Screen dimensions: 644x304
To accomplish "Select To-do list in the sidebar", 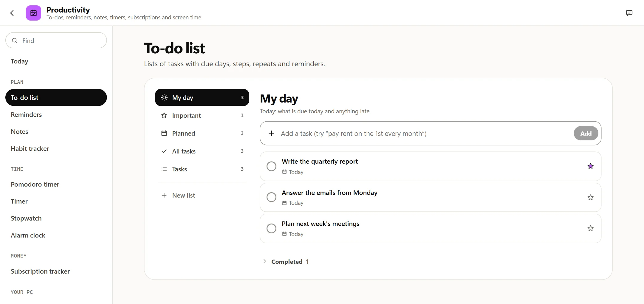I will (56, 97).
